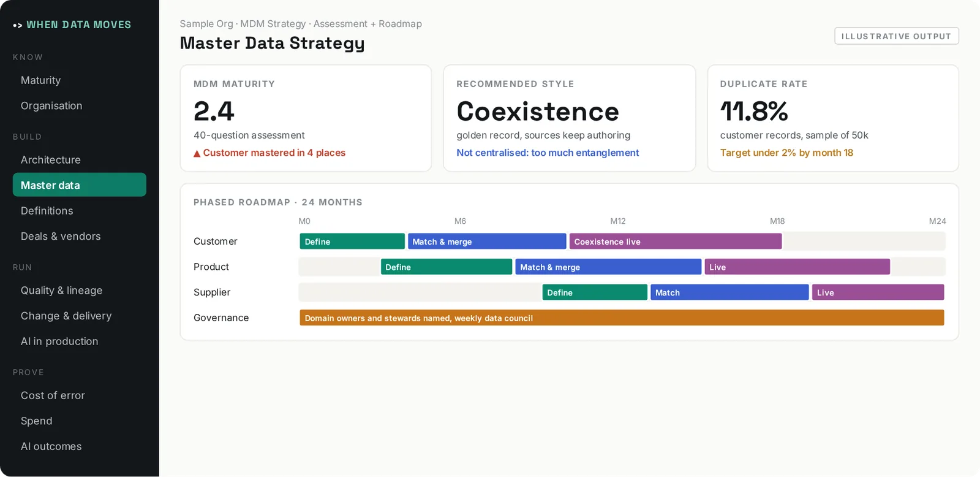Viewport: 980px width, 477px height.
Task: Click the 11.8% duplicate rate value
Action: 754,112
